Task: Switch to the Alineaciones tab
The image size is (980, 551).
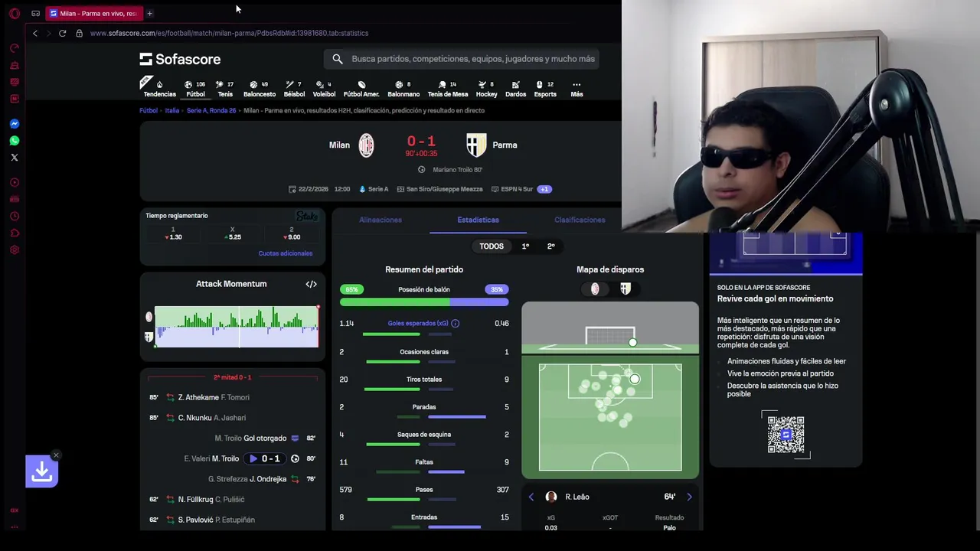Action: (x=381, y=220)
